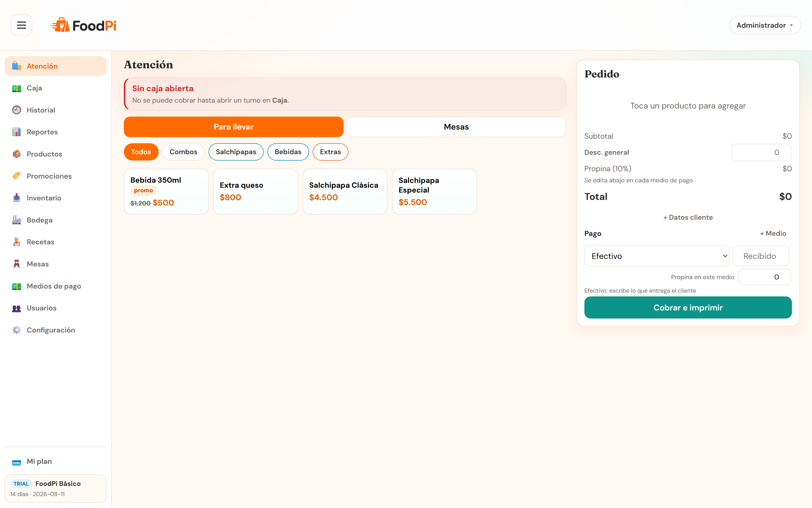Open the Administrador user dropdown

click(x=765, y=25)
